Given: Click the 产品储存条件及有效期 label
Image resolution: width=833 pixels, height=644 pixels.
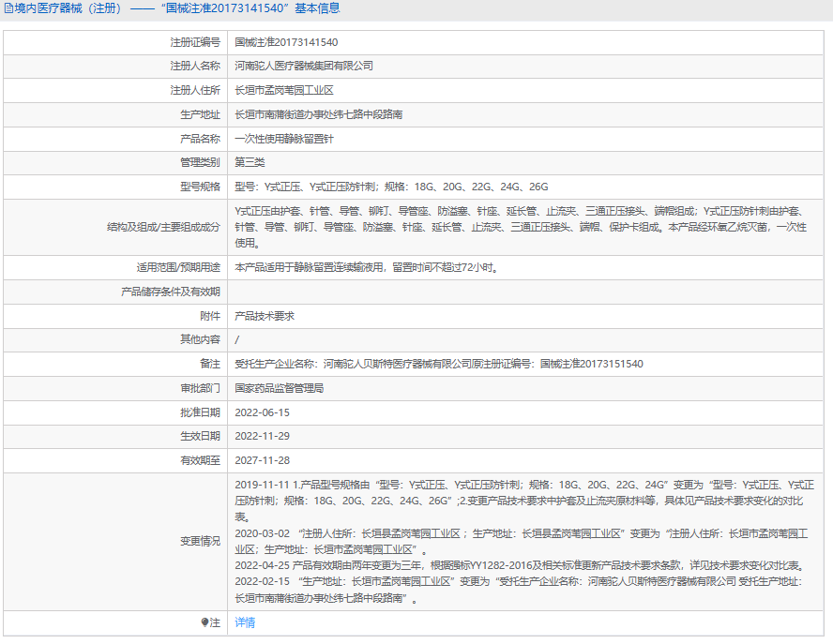Looking at the screenshot, I should pos(171,292).
